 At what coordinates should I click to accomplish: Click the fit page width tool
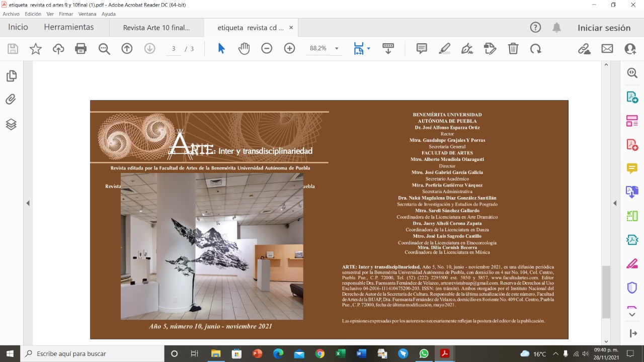[x=358, y=49]
